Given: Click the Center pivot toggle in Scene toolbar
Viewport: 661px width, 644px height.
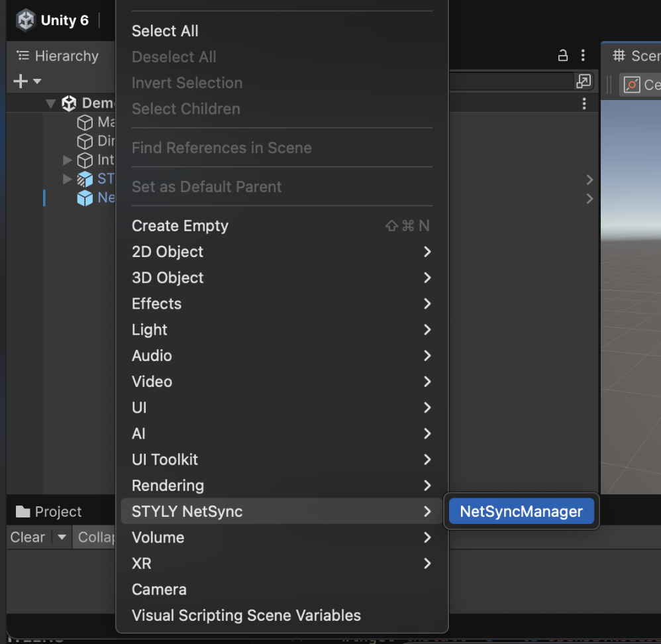Looking at the screenshot, I should point(640,84).
